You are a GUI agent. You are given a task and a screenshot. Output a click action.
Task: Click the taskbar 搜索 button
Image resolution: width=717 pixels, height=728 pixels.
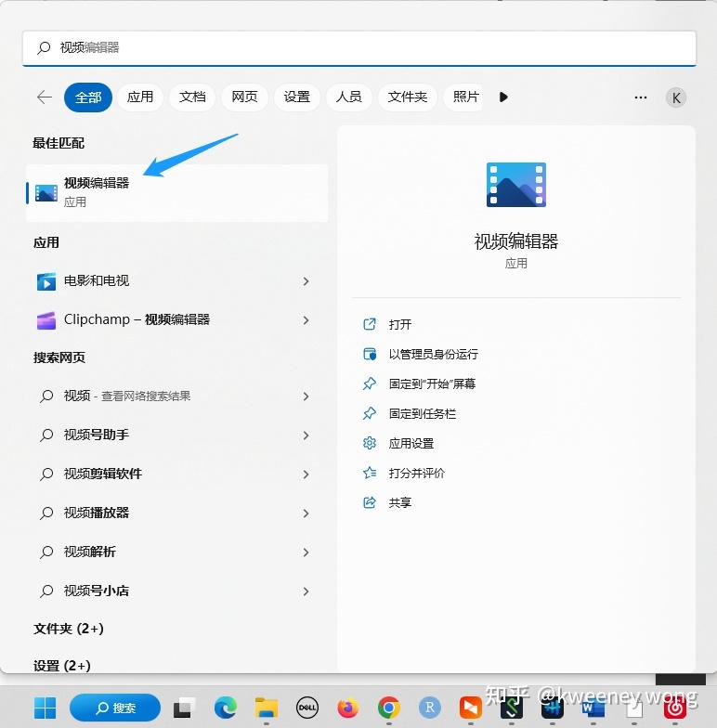[x=115, y=708]
